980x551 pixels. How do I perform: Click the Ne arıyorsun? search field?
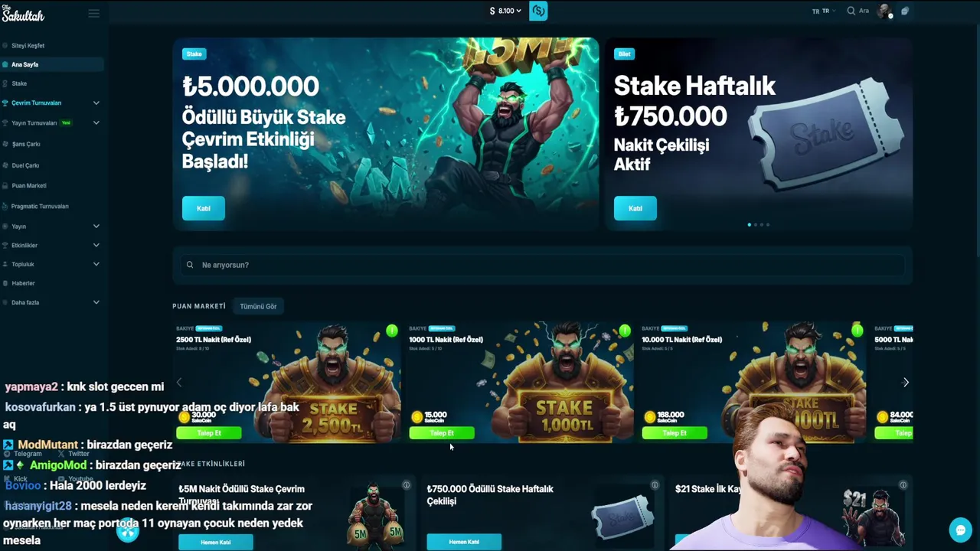click(543, 265)
